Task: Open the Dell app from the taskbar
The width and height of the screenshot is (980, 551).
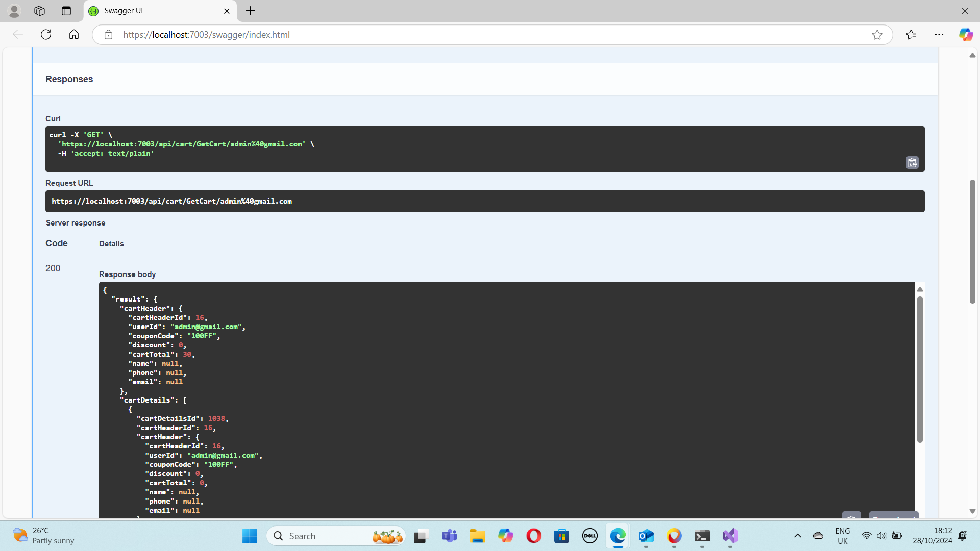Action: 590,536
